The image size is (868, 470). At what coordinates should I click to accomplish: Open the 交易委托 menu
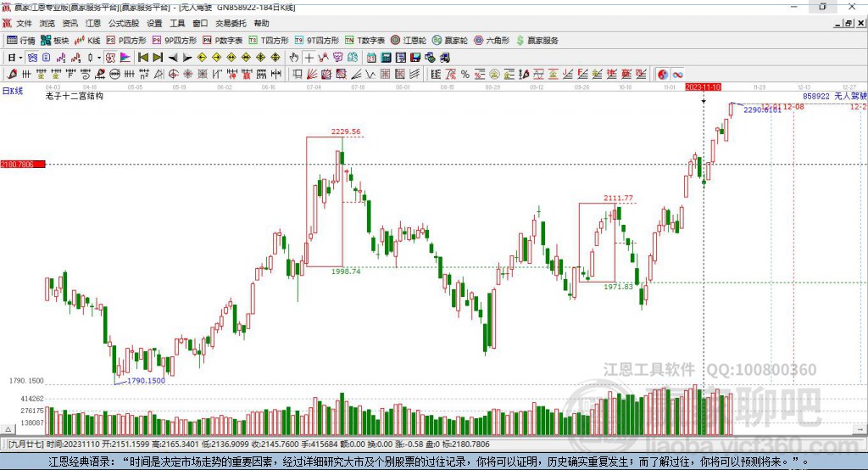231,23
